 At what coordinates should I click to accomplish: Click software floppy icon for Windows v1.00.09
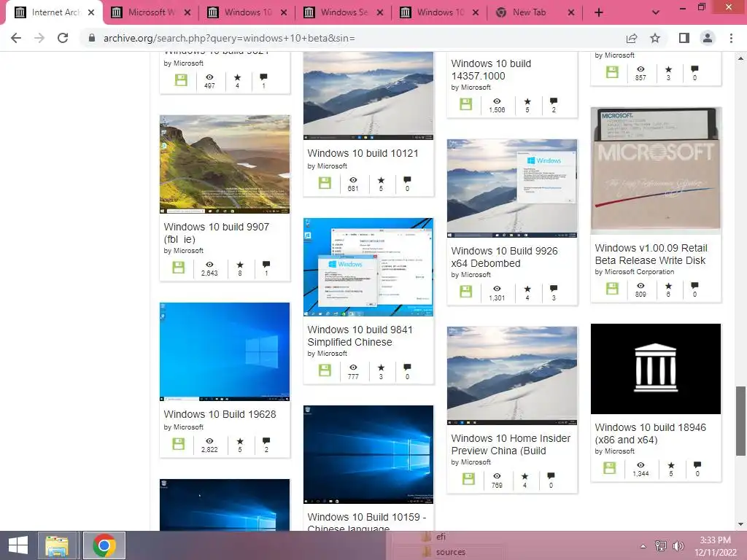(x=612, y=289)
